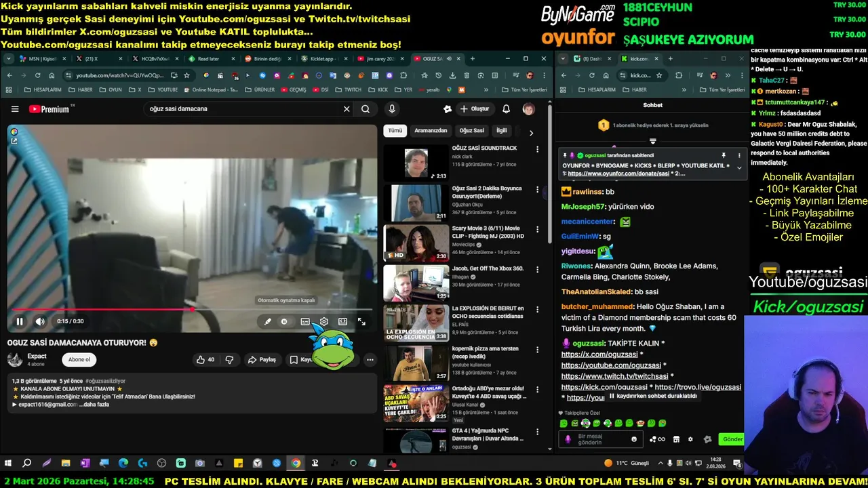This screenshot has height=488, width=868.
Task: Open twitch.tv/twitchsasi link in chat
Action: 614,376
